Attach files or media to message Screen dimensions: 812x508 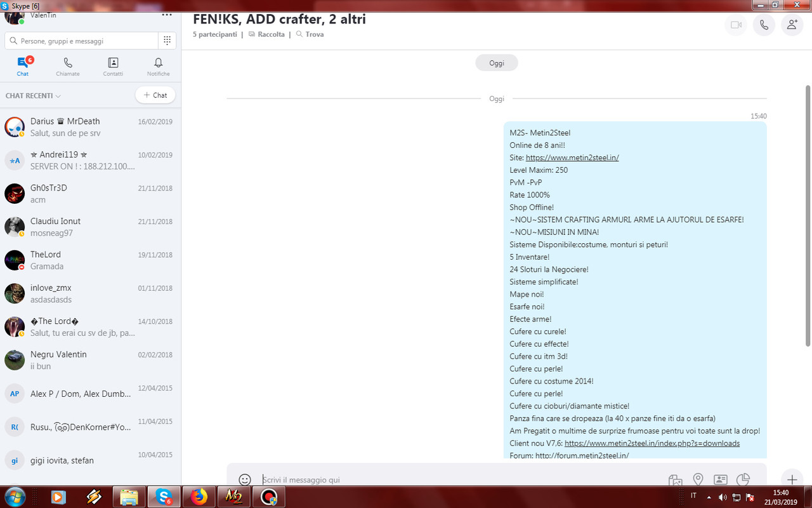pyautogui.click(x=675, y=480)
